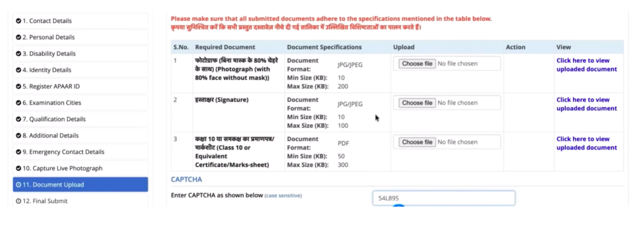Open Additional Details section
Viewport: 644px width, 232px height.
[50, 135]
